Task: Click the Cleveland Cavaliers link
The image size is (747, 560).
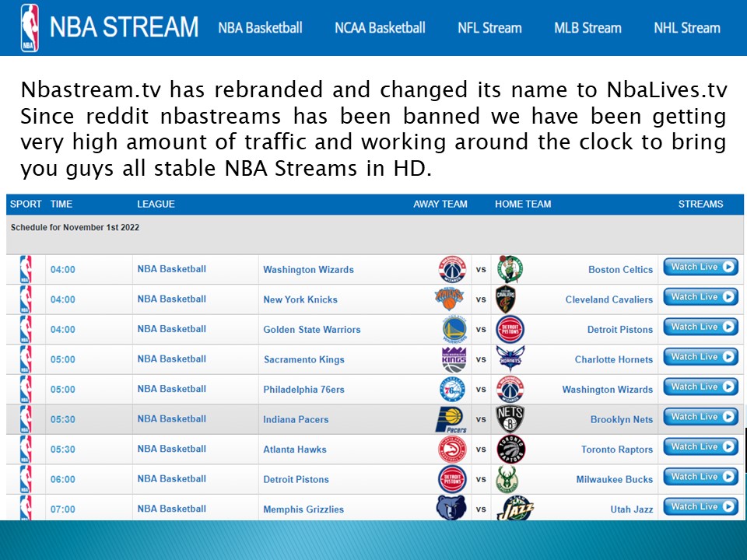Action: coord(610,299)
